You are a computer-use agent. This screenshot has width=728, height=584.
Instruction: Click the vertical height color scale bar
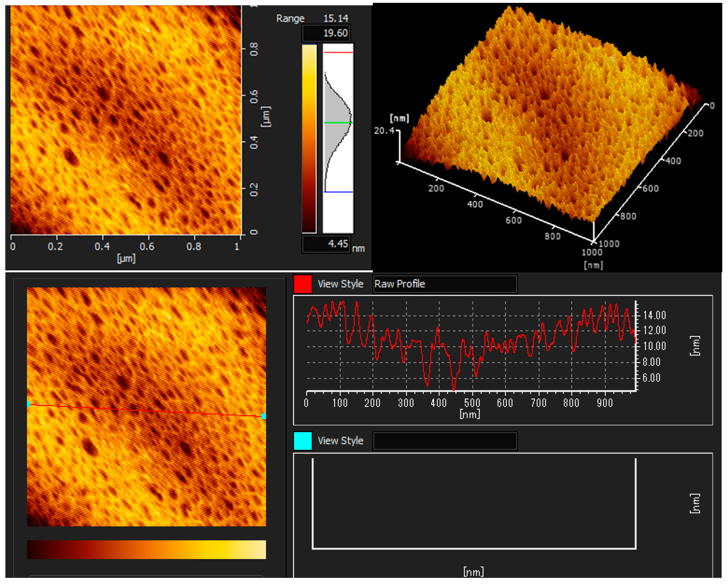coord(309,138)
